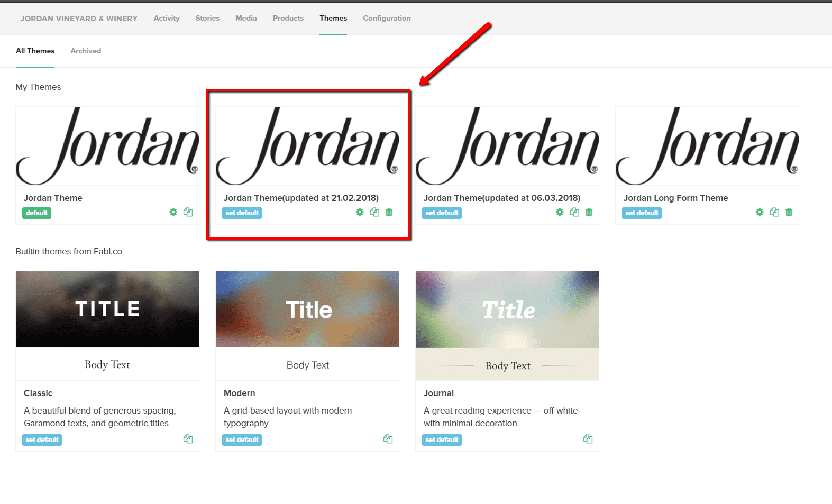Duplicate the default Jordan Theme
Viewport: 832px width, 504px height.
click(x=188, y=212)
